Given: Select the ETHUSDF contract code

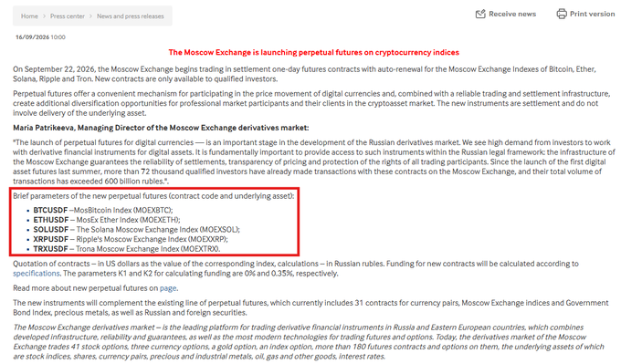Looking at the screenshot, I should (x=51, y=220).
